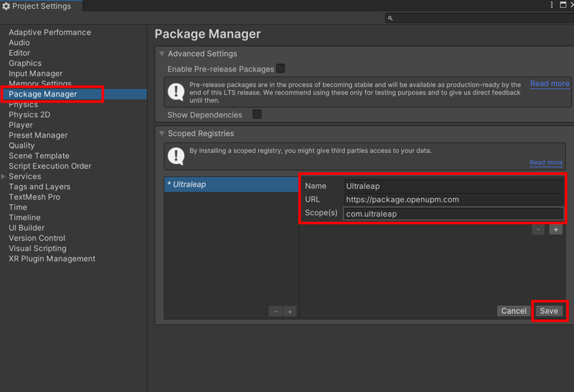
Task: Open Graphics settings
Action: click(25, 63)
